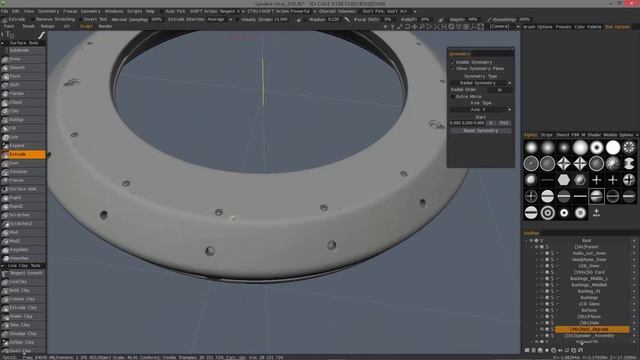Viewport: 640px width, 360px height.
Task: Switch to the Render room tab
Action: point(105,27)
